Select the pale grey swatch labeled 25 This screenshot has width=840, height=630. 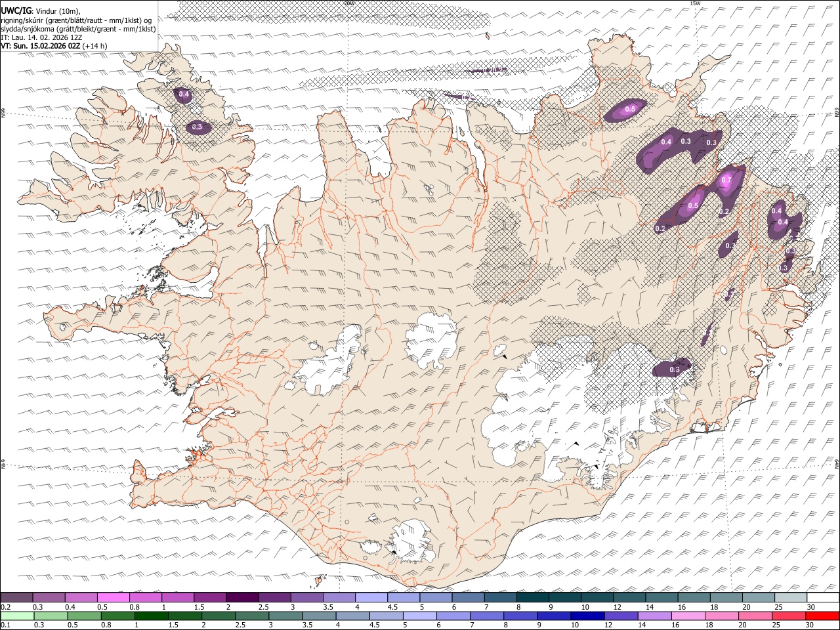(790, 597)
